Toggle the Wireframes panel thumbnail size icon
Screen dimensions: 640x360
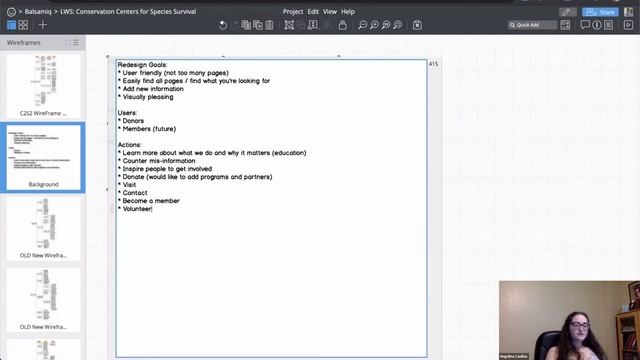(68, 42)
